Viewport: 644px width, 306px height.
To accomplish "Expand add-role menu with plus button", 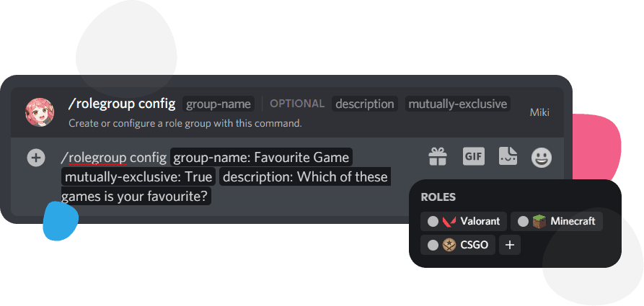I will click(x=510, y=245).
